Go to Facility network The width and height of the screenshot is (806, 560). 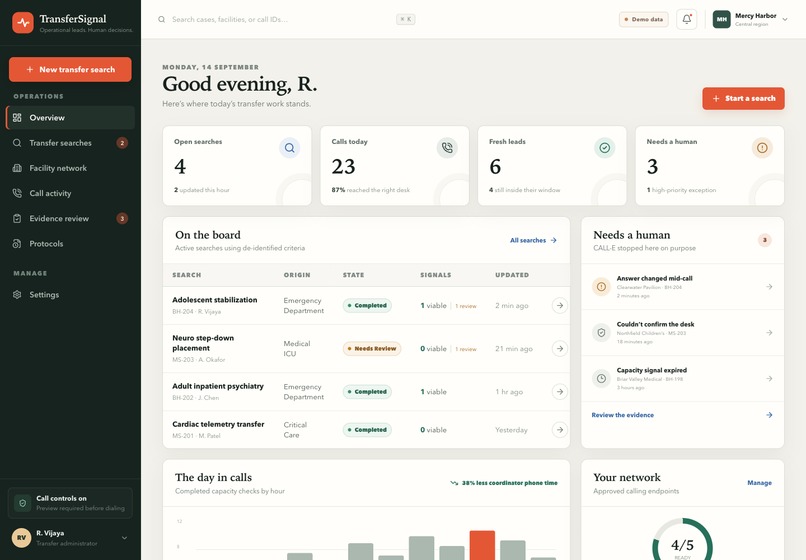(x=70, y=168)
